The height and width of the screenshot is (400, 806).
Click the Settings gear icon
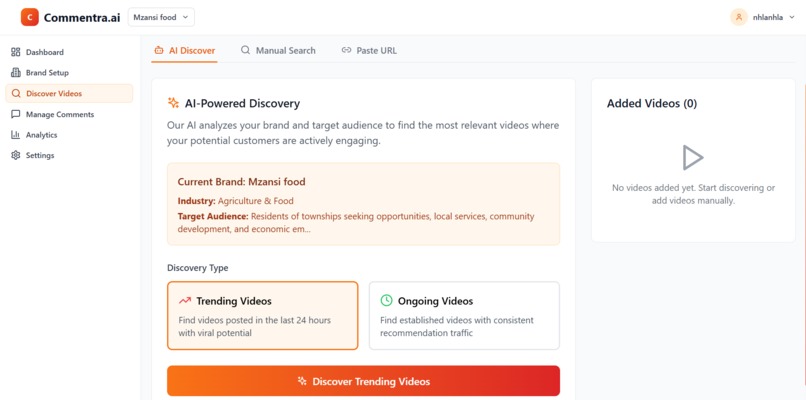[x=15, y=155]
